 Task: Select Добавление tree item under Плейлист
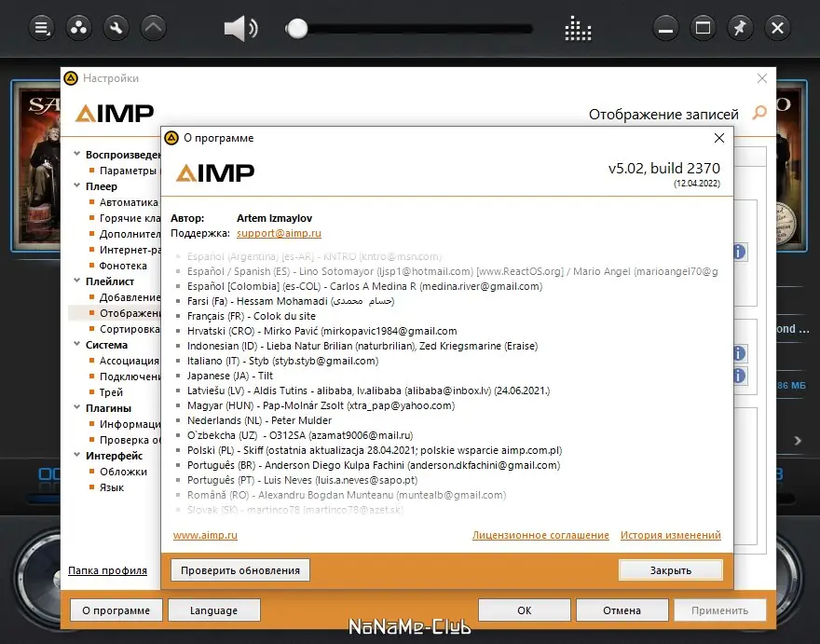point(130,297)
